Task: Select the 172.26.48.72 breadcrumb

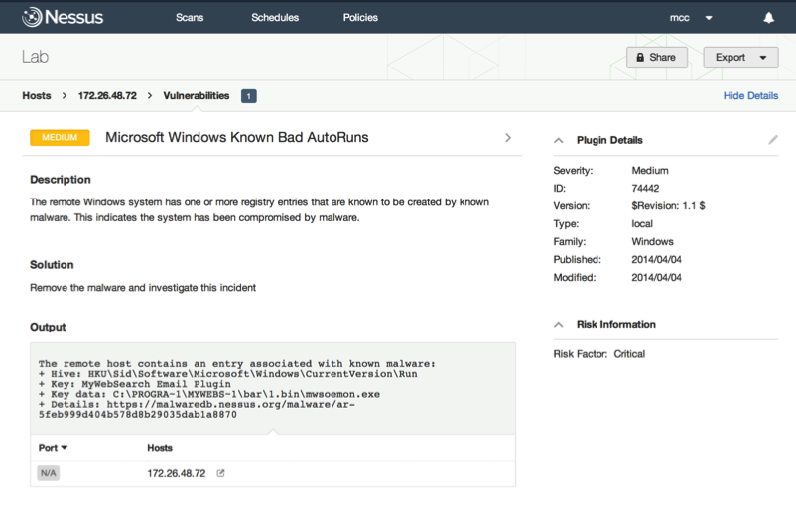Action: [x=107, y=95]
